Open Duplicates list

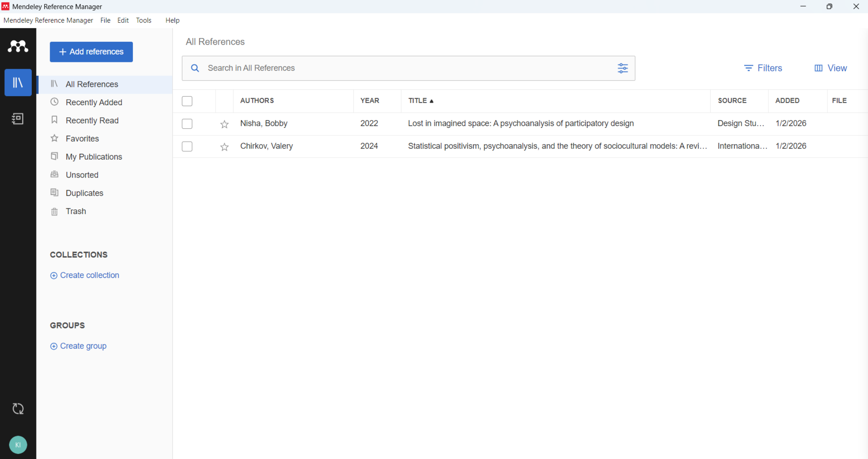(x=105, y=193)
